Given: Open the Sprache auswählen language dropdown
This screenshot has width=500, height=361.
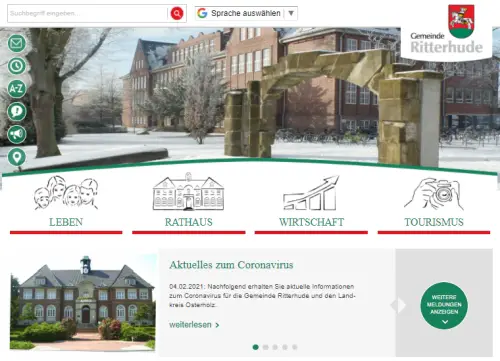Looking at the screenshot, I should 246,13.
